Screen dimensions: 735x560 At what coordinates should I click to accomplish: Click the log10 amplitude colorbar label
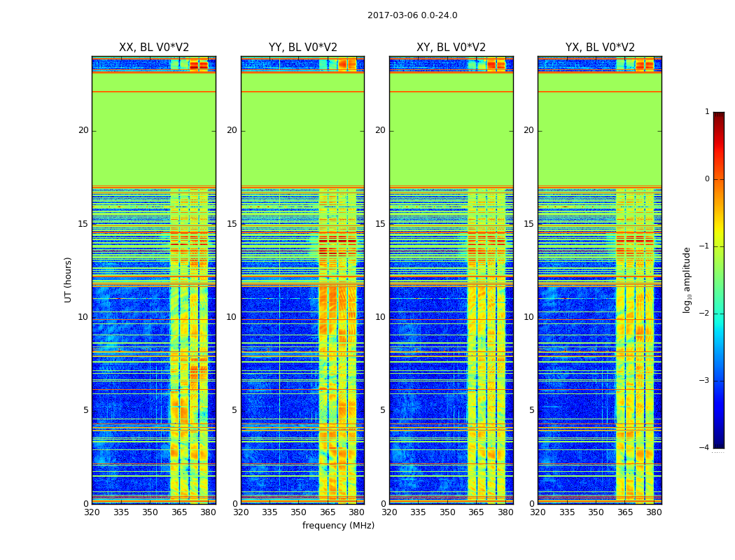tap(687, 279)
